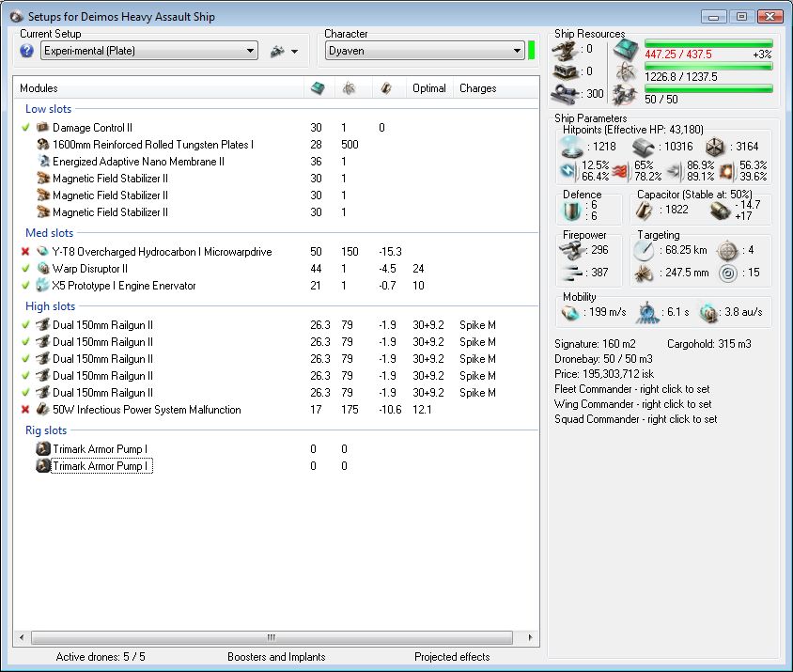
Task: Click the Optimal column header
Action: (428, 88)
